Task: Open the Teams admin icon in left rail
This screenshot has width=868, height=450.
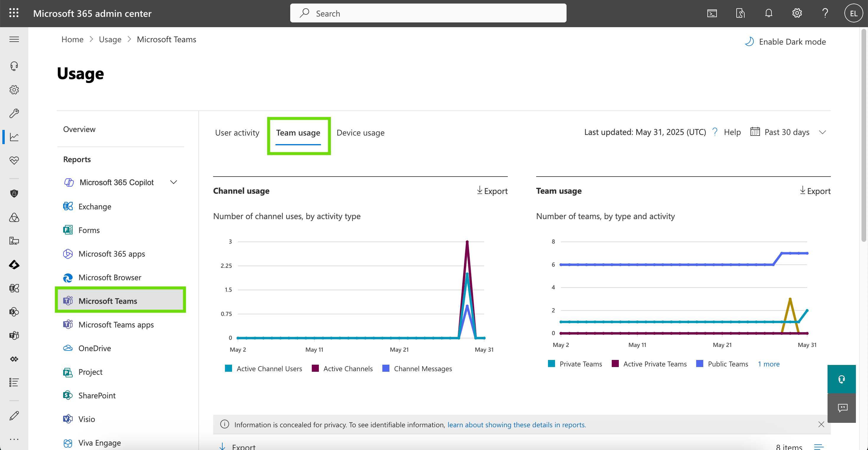Action: [14, 335]
